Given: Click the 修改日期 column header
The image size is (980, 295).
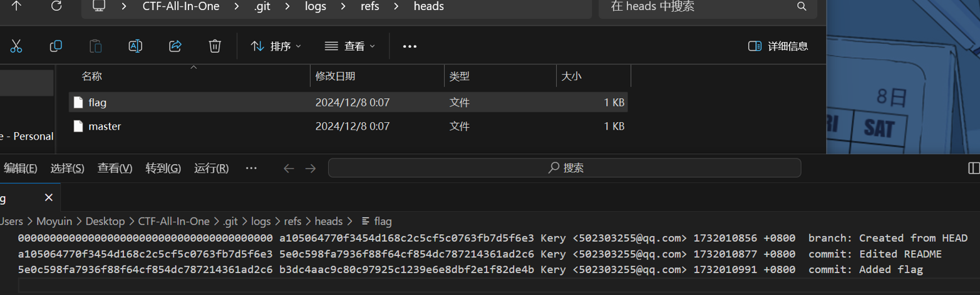Looking at the screenshot, I should click(x=336, y=76).
